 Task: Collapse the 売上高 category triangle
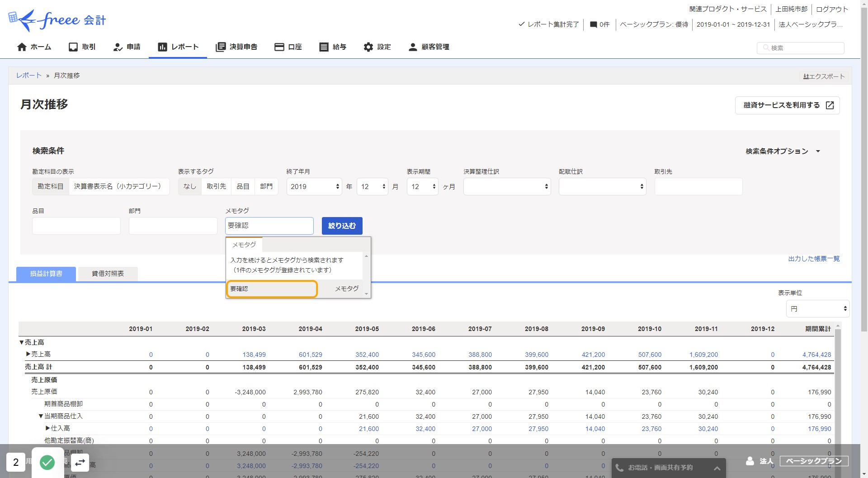(x=21, y=343)
